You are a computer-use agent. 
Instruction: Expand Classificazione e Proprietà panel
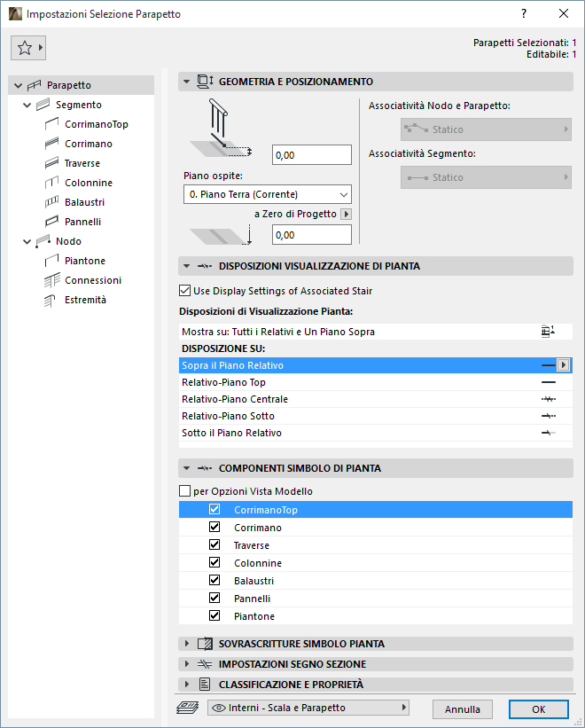click(x=187, y=685)
